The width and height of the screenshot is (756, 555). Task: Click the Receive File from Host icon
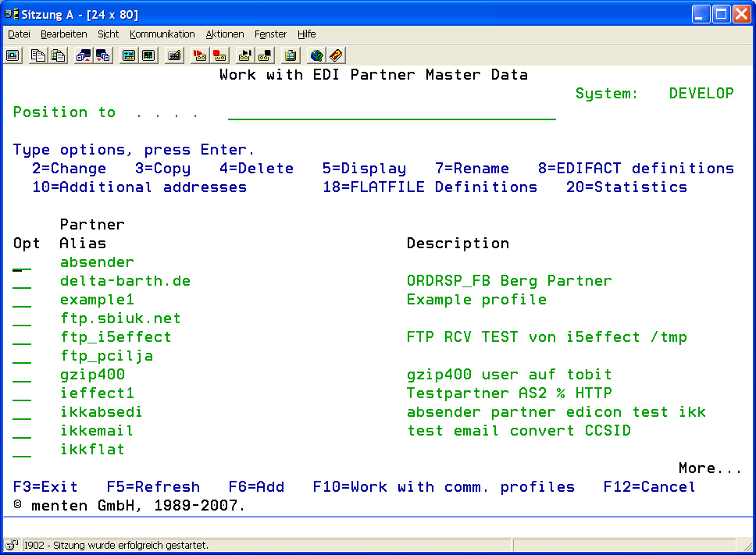[103, 55]
